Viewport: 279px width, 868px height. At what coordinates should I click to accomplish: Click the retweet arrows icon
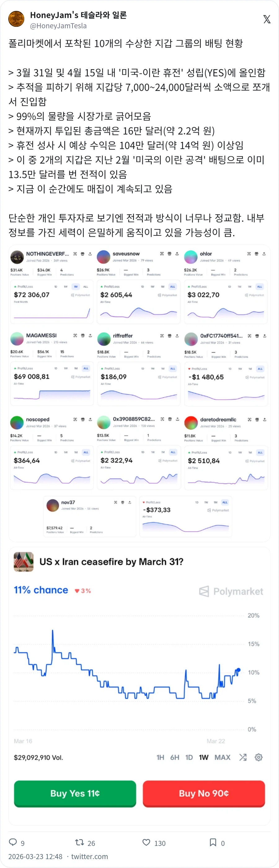[80, 842]
